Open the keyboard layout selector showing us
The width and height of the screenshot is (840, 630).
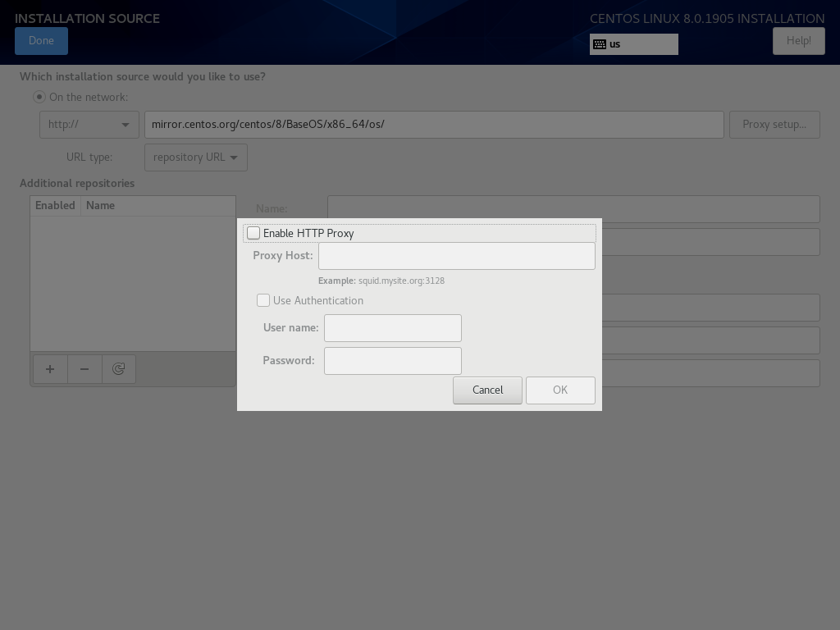(x=633, y=44)
